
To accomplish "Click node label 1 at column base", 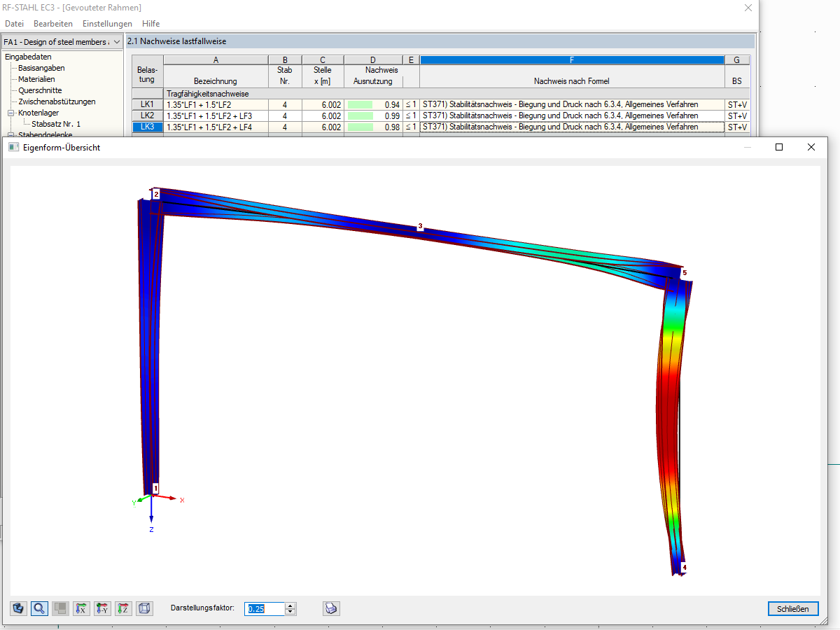I will pos(155,487).
